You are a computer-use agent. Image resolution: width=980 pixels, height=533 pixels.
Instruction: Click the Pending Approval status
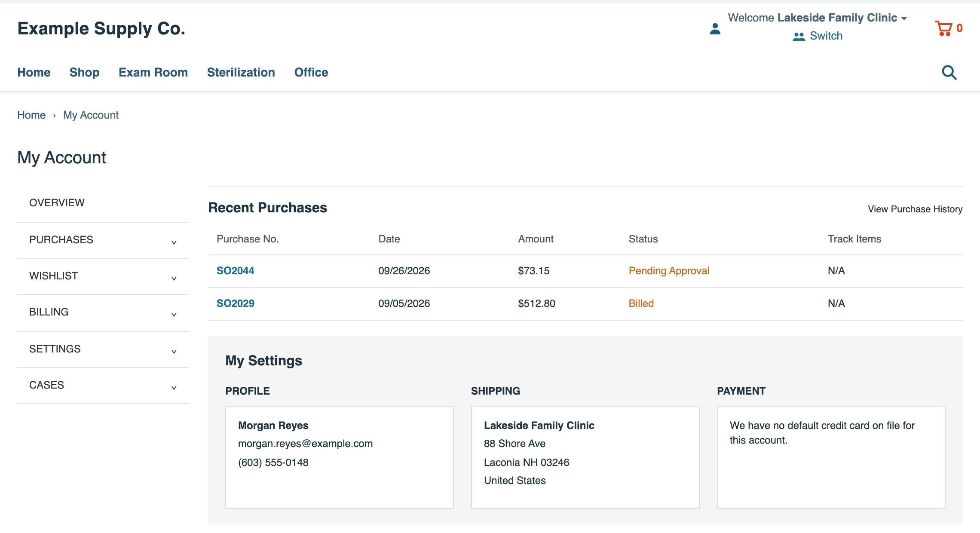669,271
